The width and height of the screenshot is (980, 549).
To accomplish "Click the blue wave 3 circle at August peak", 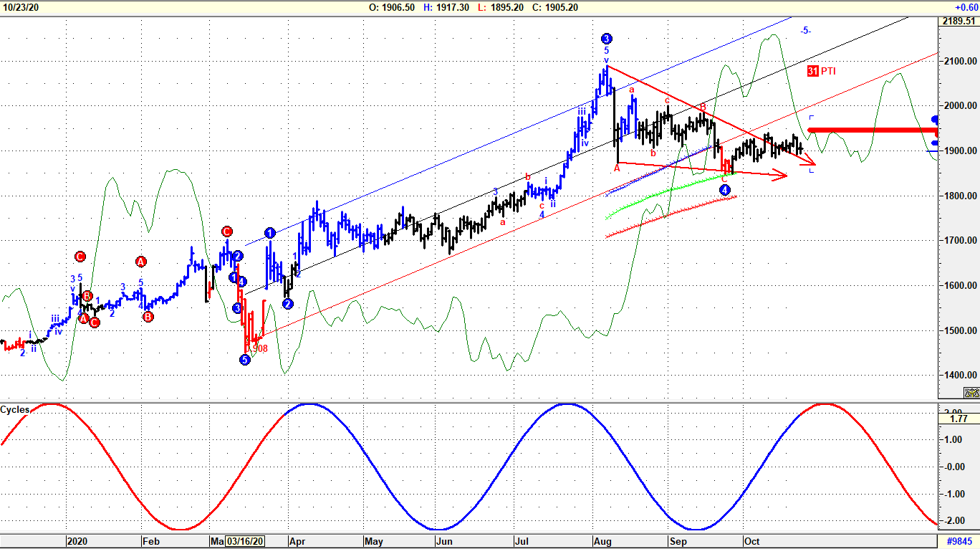I will [607, 39].
